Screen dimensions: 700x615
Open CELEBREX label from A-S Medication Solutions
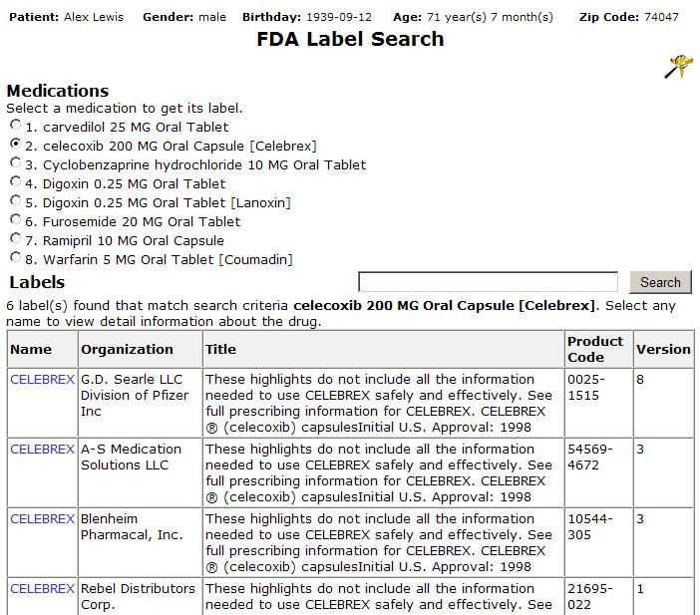[43, 449]
